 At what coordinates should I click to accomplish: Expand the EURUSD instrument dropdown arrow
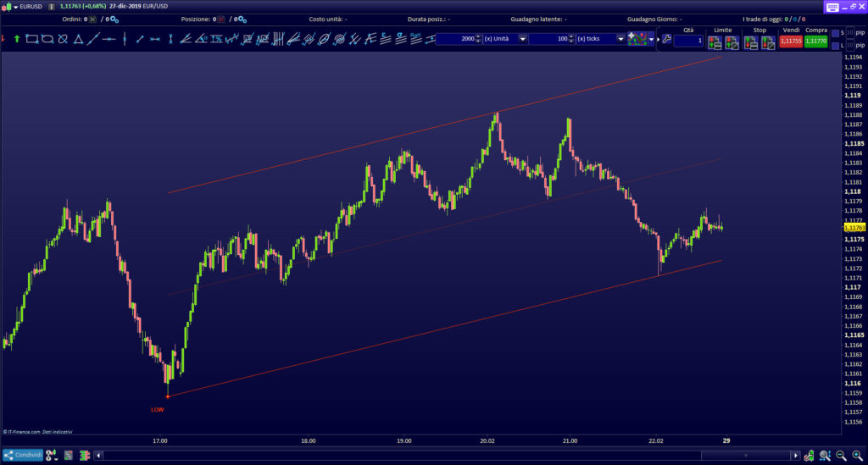(x=15, y=7)
